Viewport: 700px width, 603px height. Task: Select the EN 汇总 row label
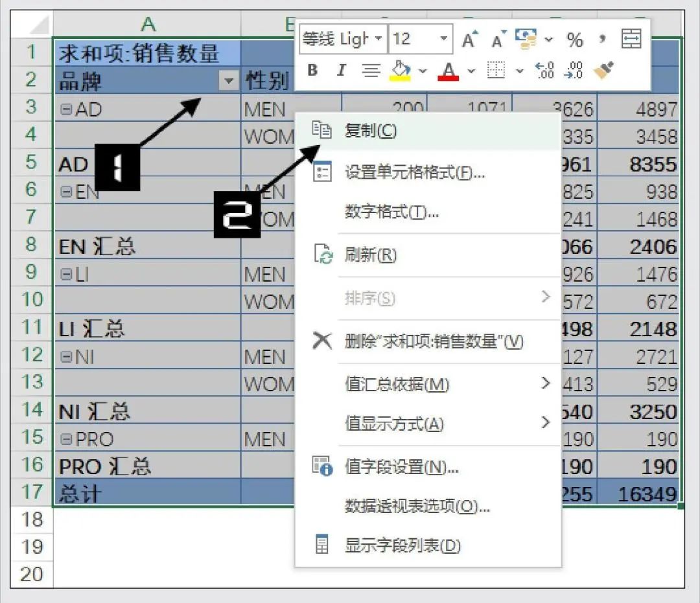pos(147,246)
